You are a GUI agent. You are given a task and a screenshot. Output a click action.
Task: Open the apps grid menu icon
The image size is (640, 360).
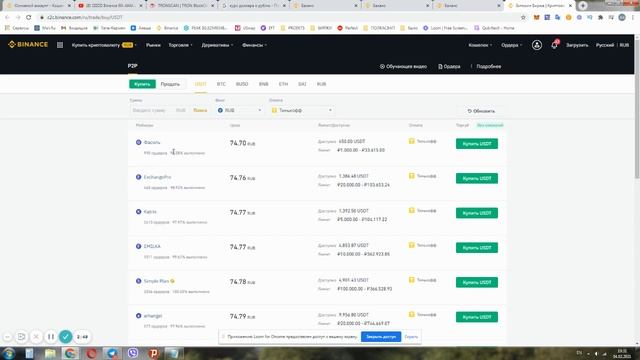tap(60, 45)
